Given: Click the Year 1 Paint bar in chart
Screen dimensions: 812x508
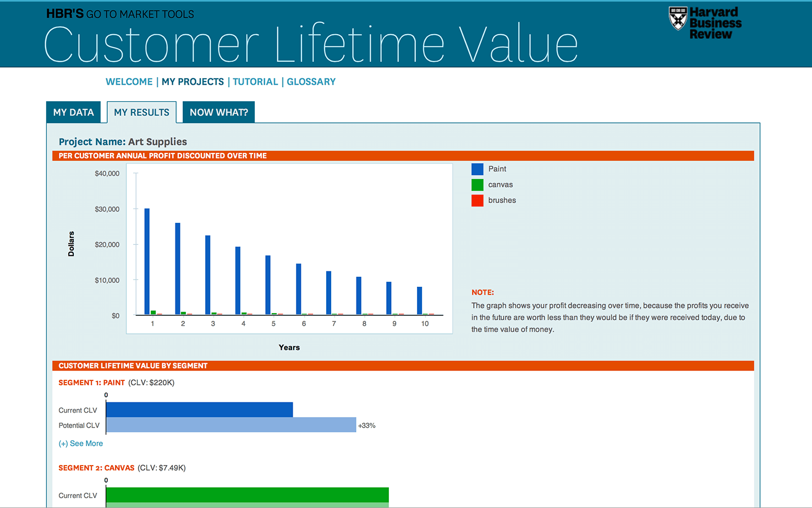Looking at the screenshot, I should pos(147,261).
